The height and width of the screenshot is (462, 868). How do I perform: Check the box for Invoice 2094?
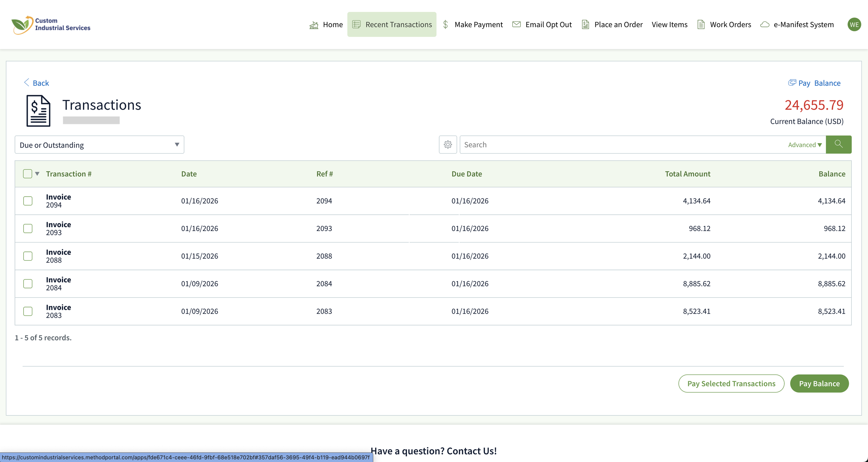28,201
